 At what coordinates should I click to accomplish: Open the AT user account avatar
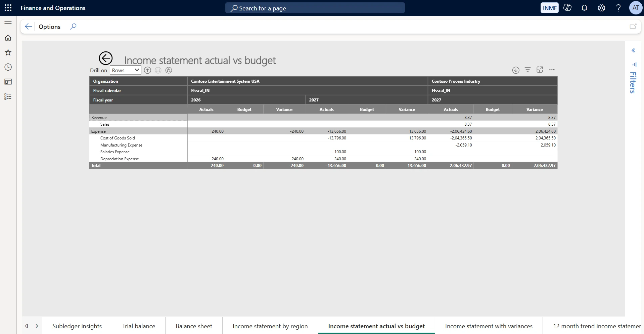click(636, 8)
